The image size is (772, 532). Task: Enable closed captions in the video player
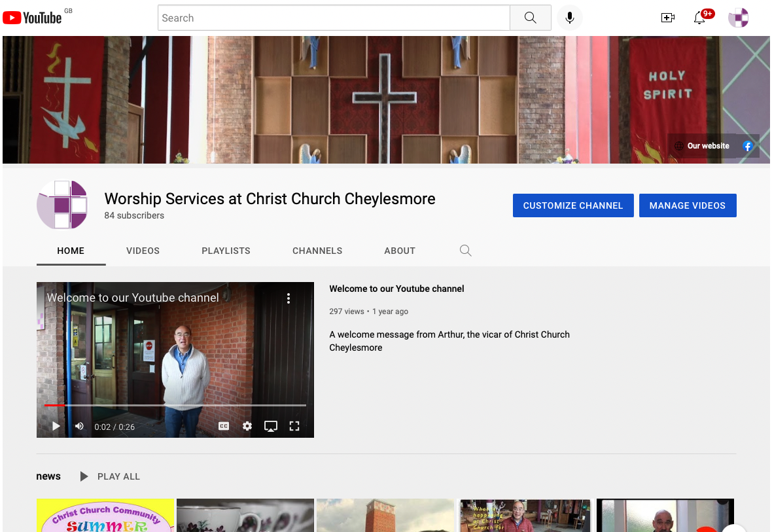point(223,425)
